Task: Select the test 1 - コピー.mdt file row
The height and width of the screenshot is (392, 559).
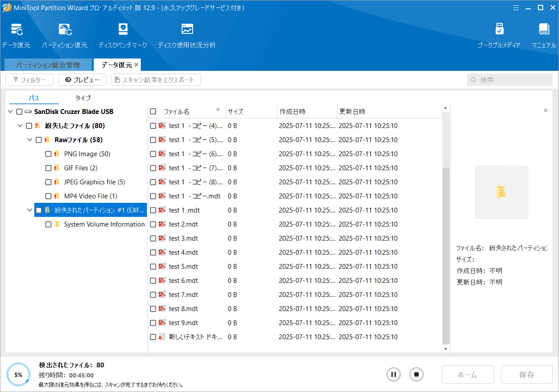Action: pos(295,196)
